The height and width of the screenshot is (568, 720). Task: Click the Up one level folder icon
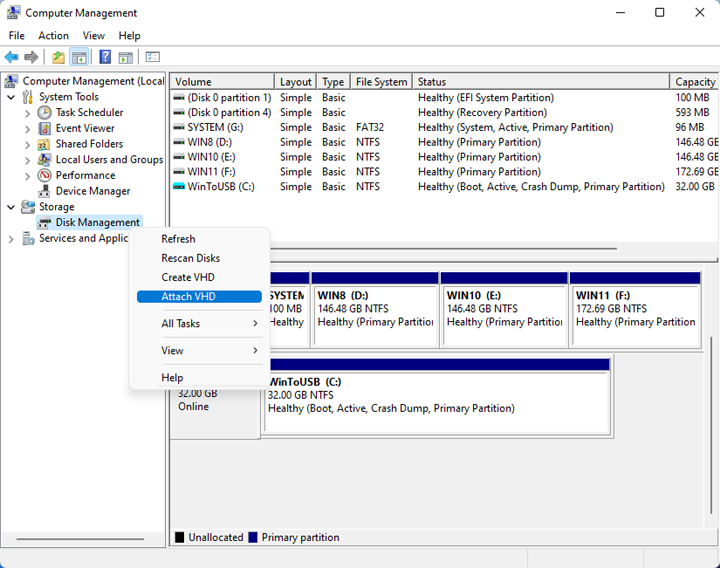pos(58,57)
